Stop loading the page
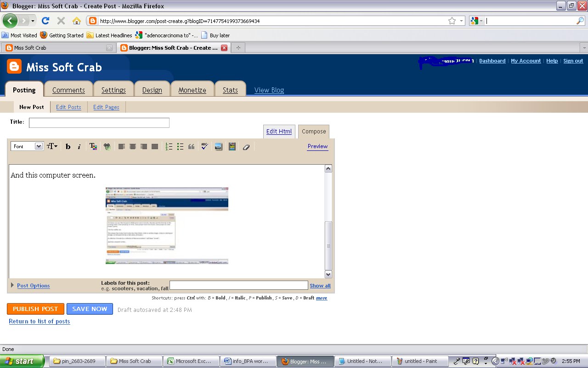This screenshot has height=368, width=588. click(x=61, y=21)
